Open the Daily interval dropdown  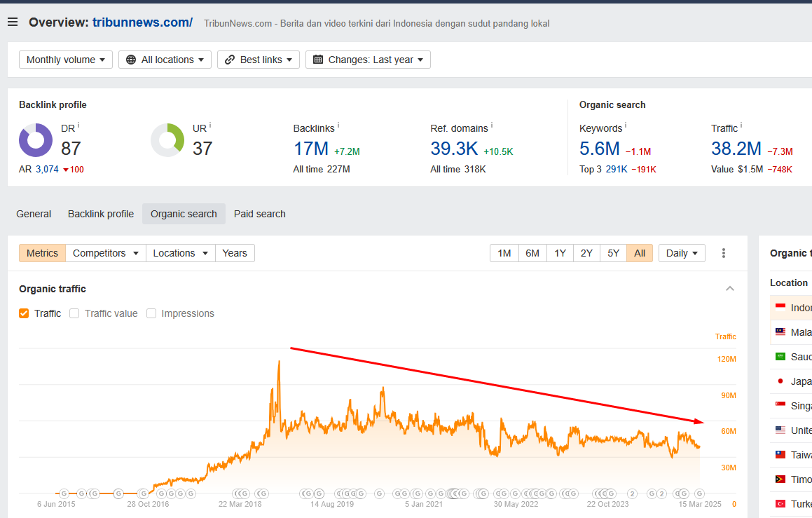682,253
